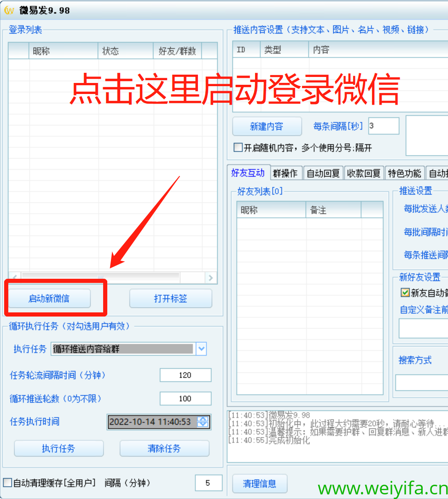Click 清除任务 button
This screenshot has height=499, width=448.
[x=164, y=448]
